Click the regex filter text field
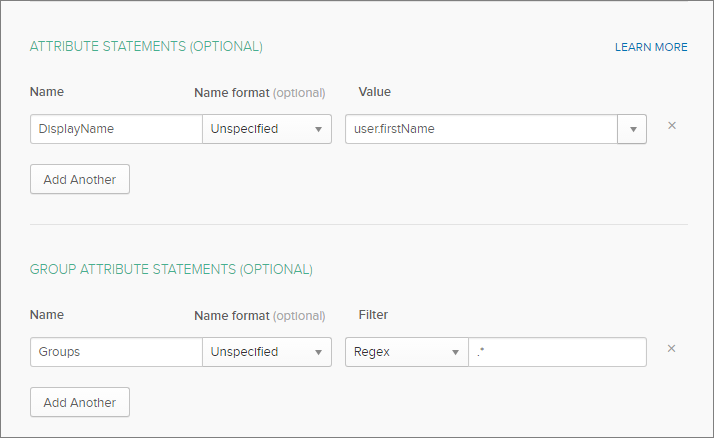 (x=557, y=352)
